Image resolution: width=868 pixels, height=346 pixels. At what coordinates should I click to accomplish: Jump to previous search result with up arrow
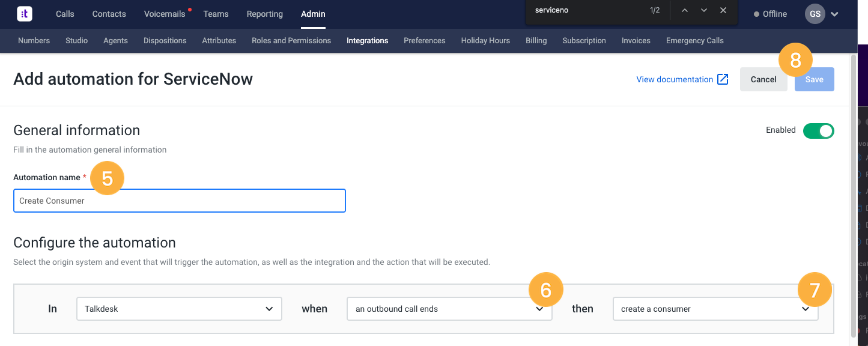685,10
